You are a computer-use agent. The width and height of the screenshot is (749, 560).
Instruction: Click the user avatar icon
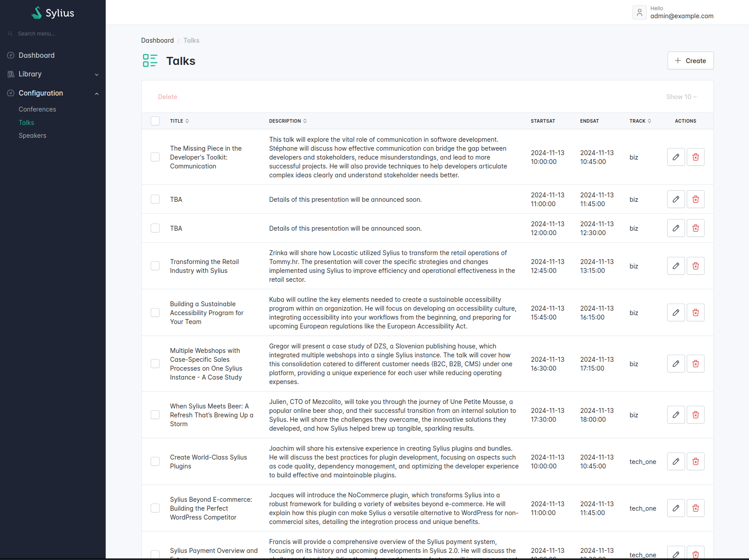pos(639,12)
